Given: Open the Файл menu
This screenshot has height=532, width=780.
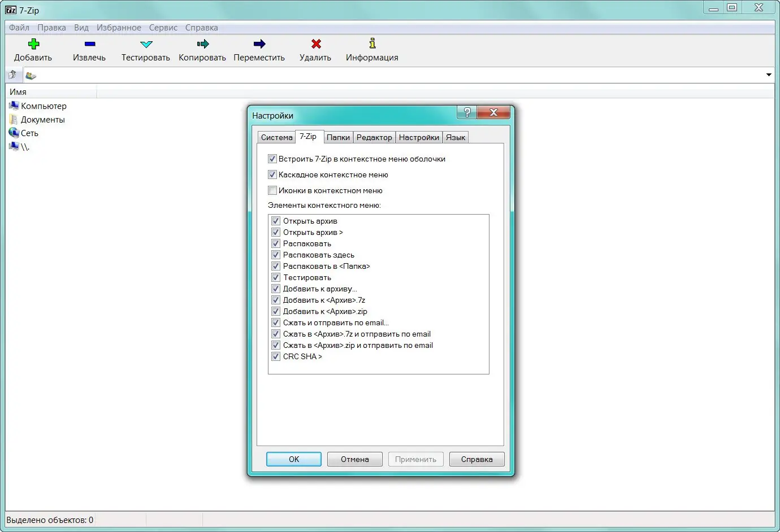Looking at the screenshot, I should pyautogui.click(x=19, y=27).
